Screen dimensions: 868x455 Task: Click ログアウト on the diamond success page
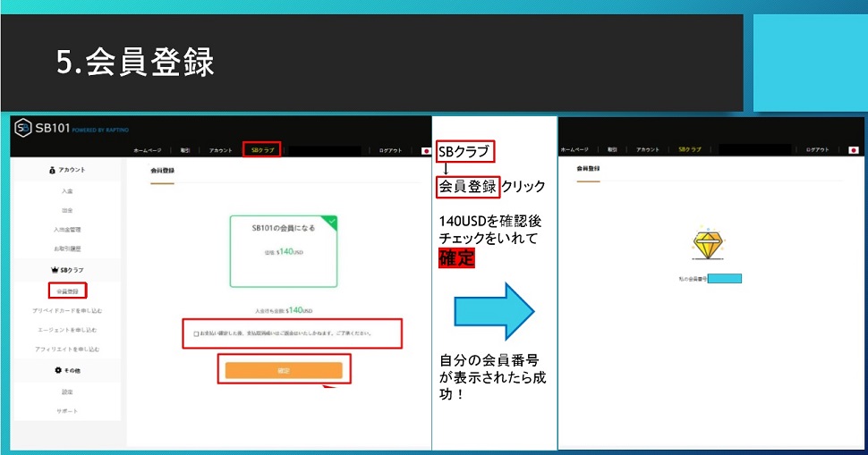click(818, 150)
